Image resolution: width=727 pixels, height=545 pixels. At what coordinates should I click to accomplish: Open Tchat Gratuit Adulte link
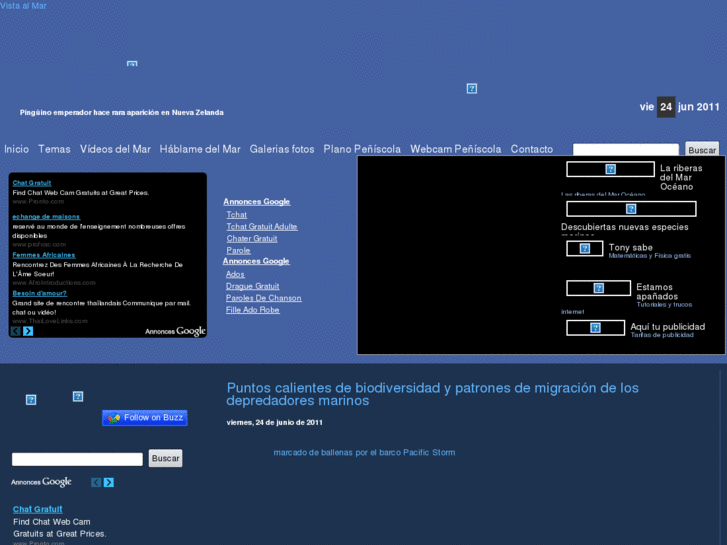(262, 226)
